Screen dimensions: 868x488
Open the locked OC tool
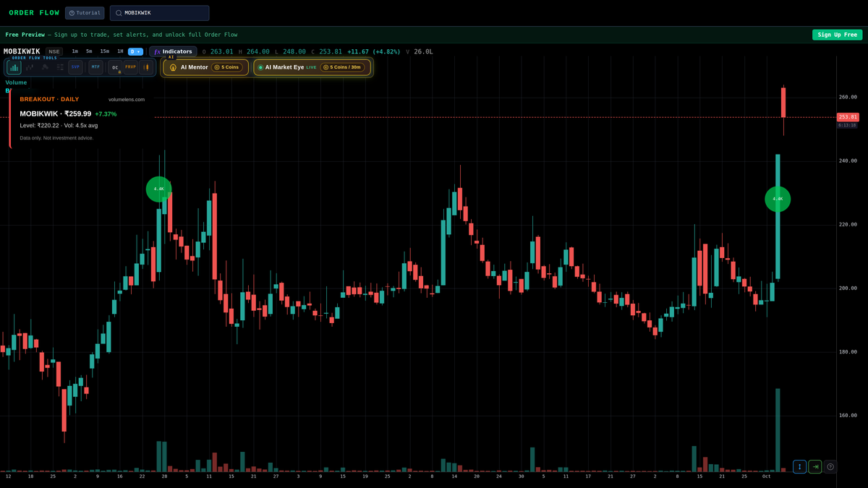115,67
